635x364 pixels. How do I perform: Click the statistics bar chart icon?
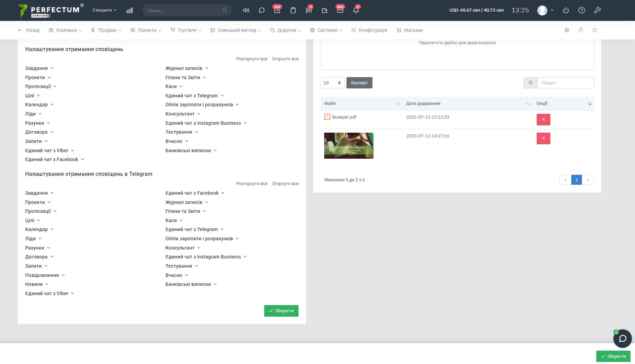pyautogui.click(x=130, y=10)
